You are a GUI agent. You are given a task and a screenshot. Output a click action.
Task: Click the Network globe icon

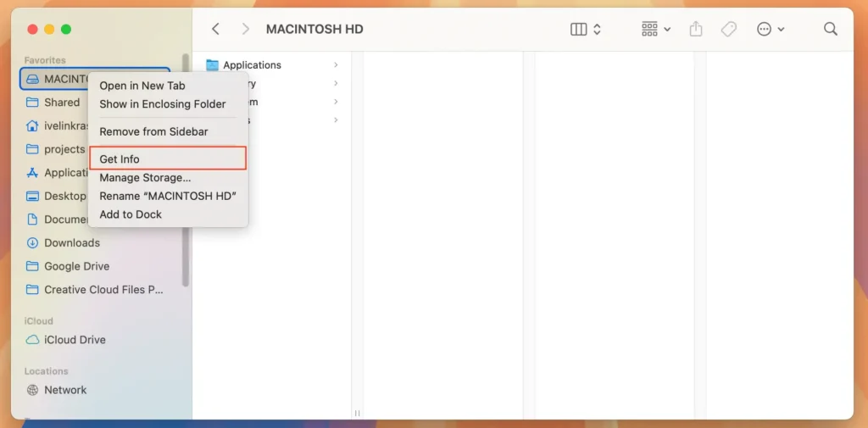tap(33, 390)
